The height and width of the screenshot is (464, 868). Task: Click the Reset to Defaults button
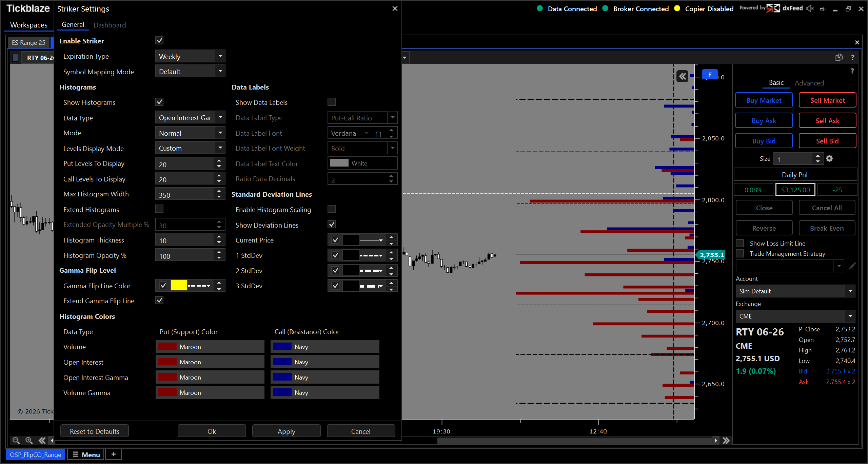[95, 431]
